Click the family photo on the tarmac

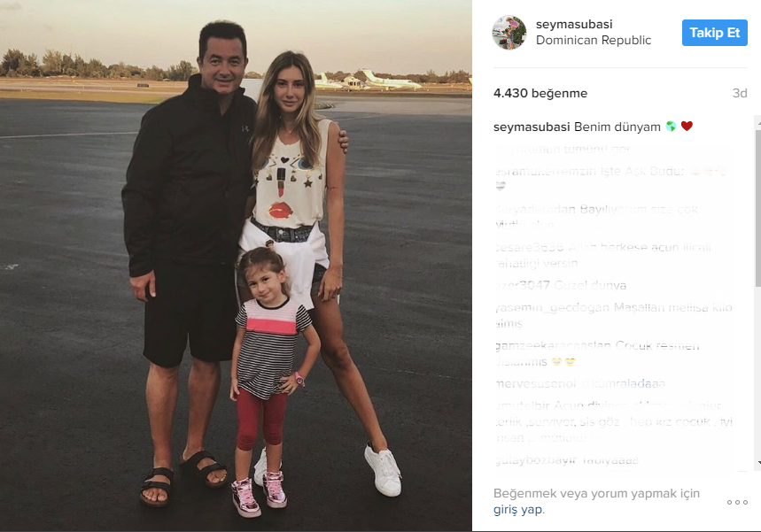coord(236,266)
